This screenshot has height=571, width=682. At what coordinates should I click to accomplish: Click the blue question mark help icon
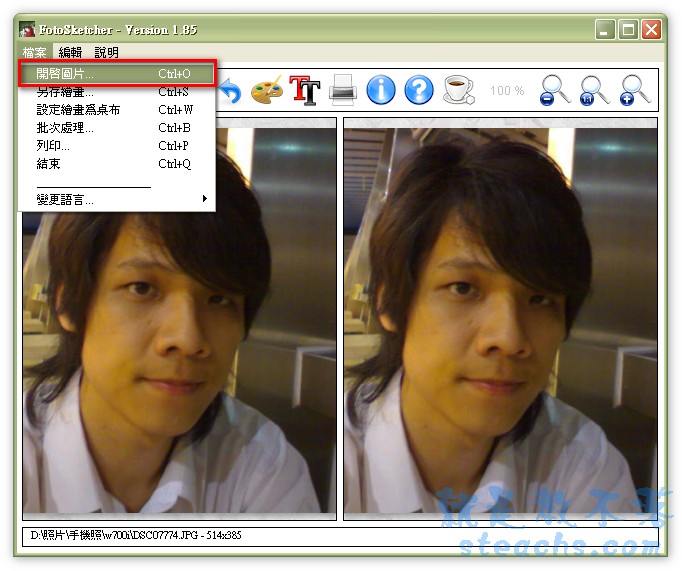(419, 90)
